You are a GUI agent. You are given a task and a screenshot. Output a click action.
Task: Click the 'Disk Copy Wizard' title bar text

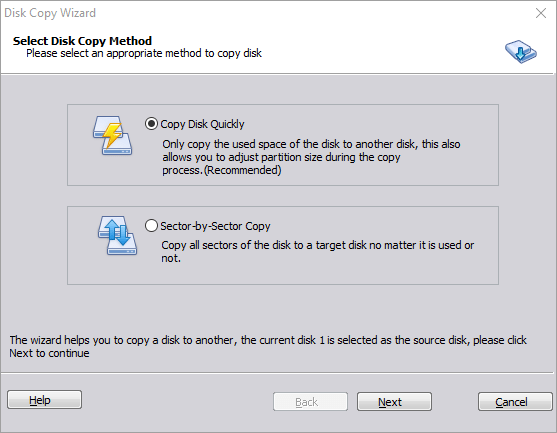tap(50, 13)
